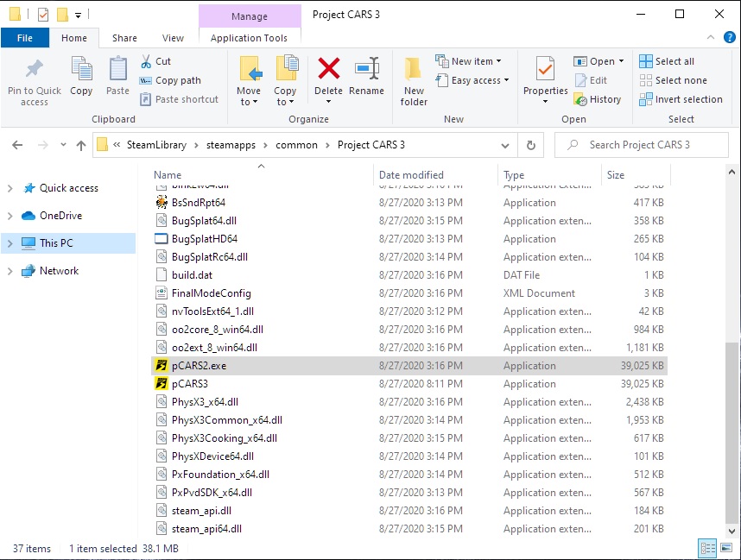Switch to Details view icon in status bar
The height and width of the screenshot is (560, 741).
tap(707, 549)
